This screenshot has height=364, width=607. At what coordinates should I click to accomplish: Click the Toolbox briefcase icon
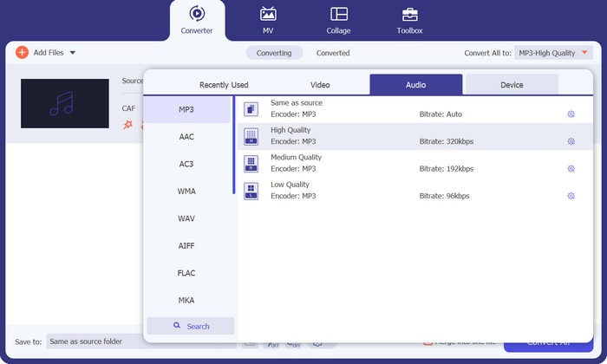pos(409,14)
